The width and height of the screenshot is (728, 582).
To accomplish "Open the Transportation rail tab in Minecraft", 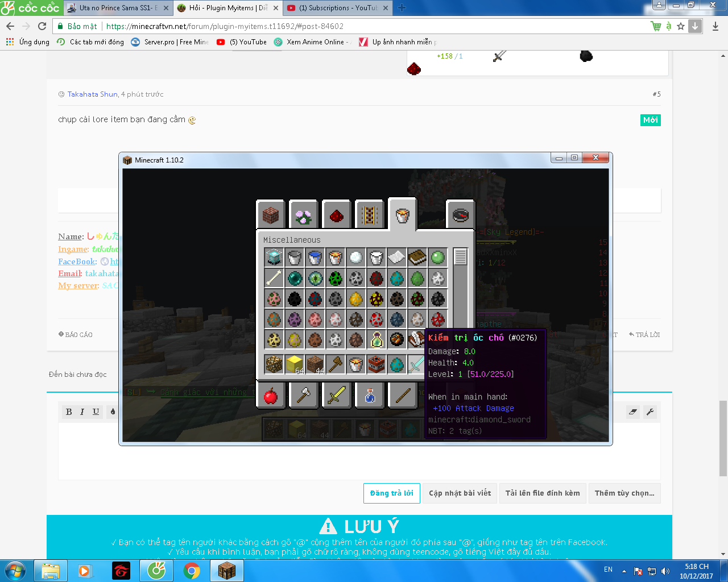I will [370, 215].
